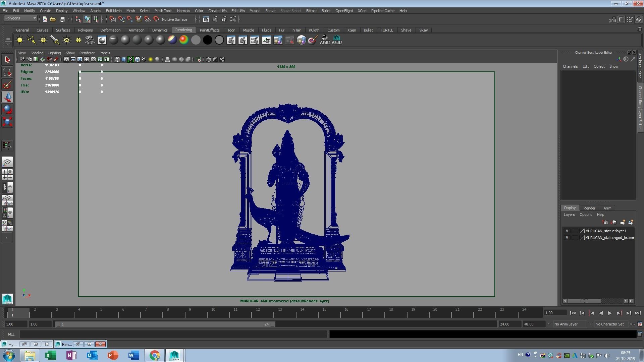The image size is (644, 362).
Task: Toggle visibility of MURUGAN_statue:layer1
Action: [x=567, y=231]
